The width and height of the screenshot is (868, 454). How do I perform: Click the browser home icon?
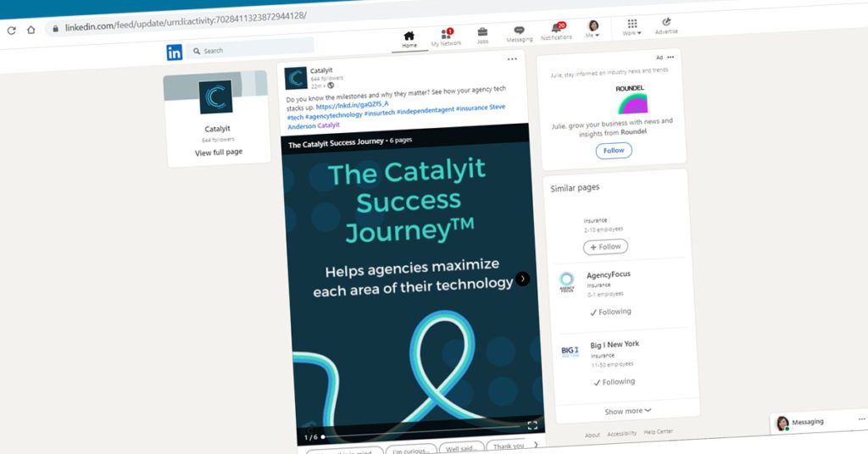coord(31,30)
